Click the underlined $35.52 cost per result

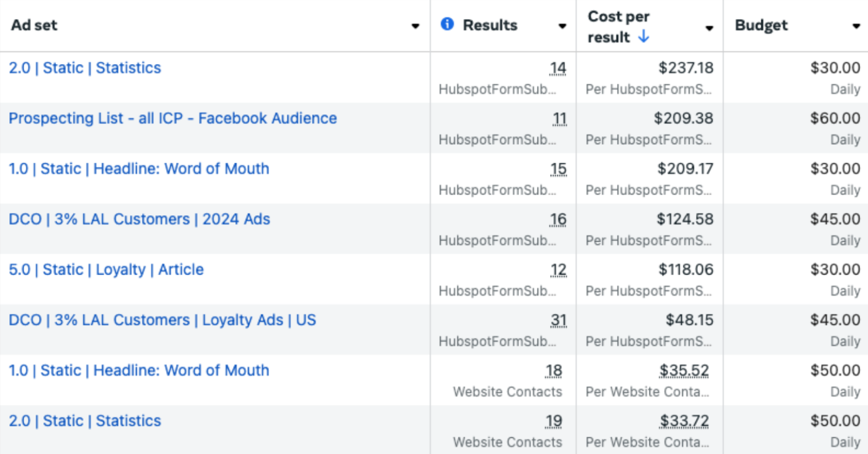click(x=685, y=370)
